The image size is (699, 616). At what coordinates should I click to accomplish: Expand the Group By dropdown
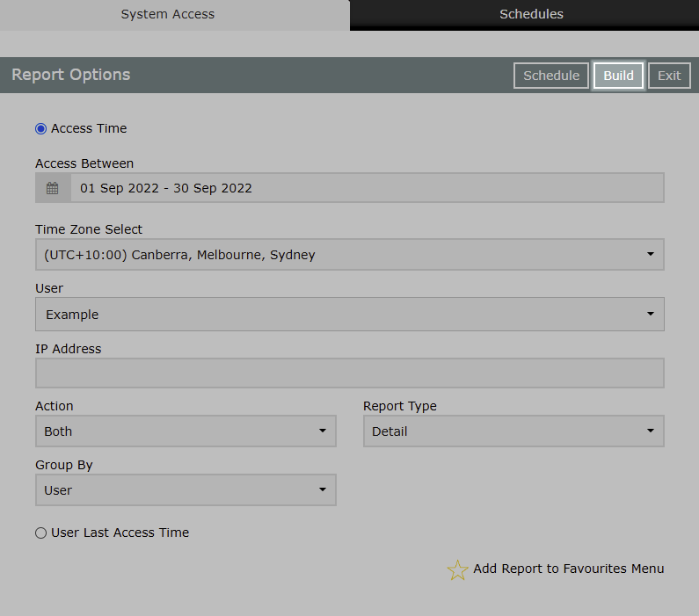click(x=186, y=490)
